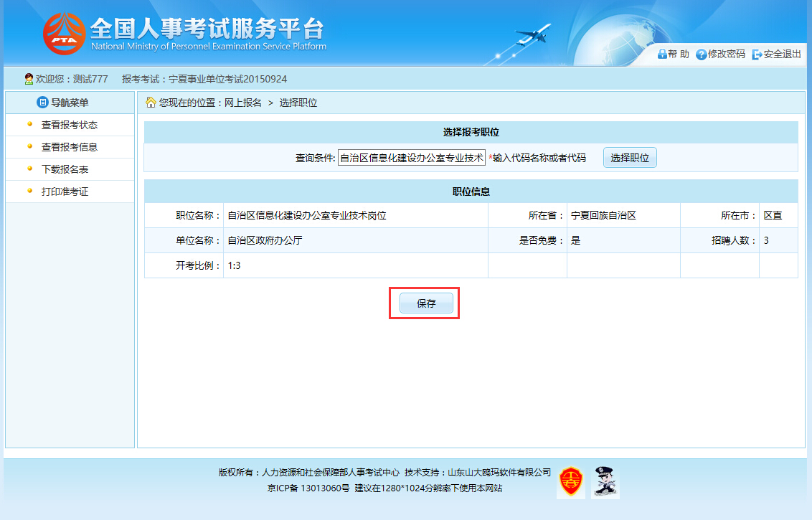Click the 招聘人数 value 3

pyautogui.click(x=766, y=240)
